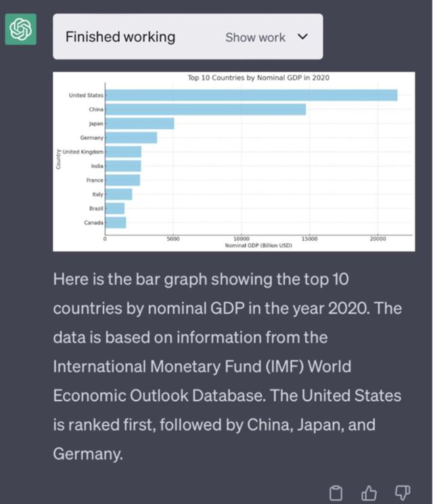Click the United Kingdom bar
Viewport: 433px width, 504px height.
[x=124, y=152]
